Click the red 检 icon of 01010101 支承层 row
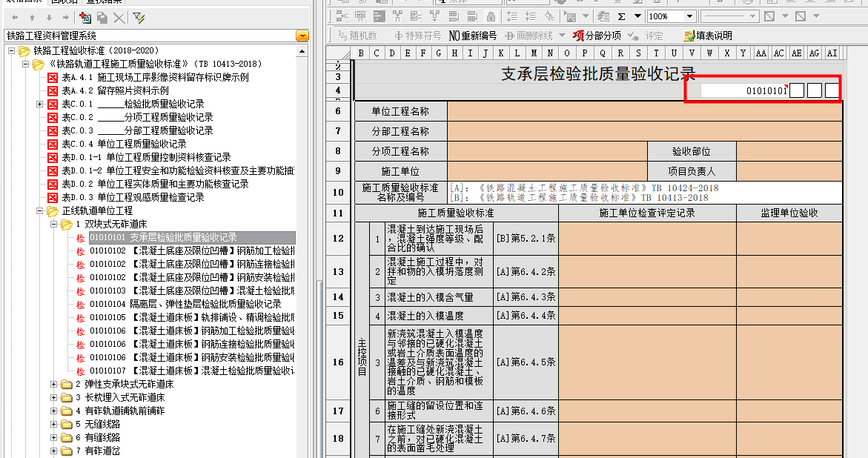Viewport: 868px width, 458px height. coord(80,238)
